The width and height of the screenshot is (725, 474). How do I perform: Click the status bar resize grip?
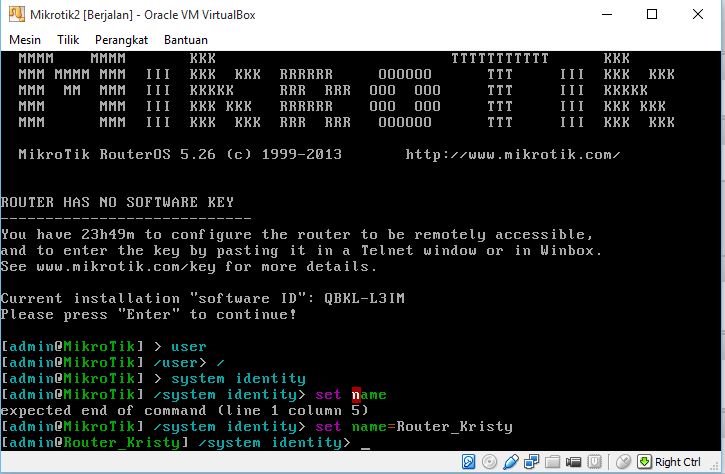(716, 465)
